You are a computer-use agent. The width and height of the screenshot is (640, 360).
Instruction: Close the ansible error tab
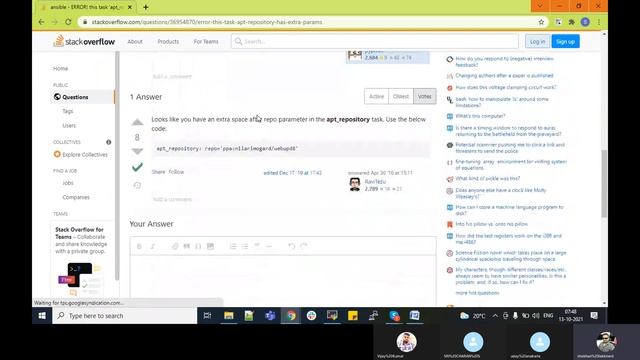point(130,7)
